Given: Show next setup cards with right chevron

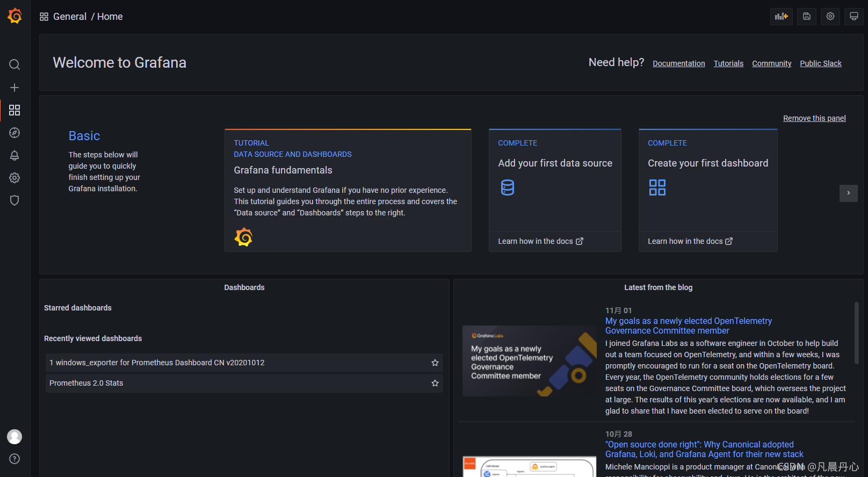Looking at the screenshot, I should point(849,193).
